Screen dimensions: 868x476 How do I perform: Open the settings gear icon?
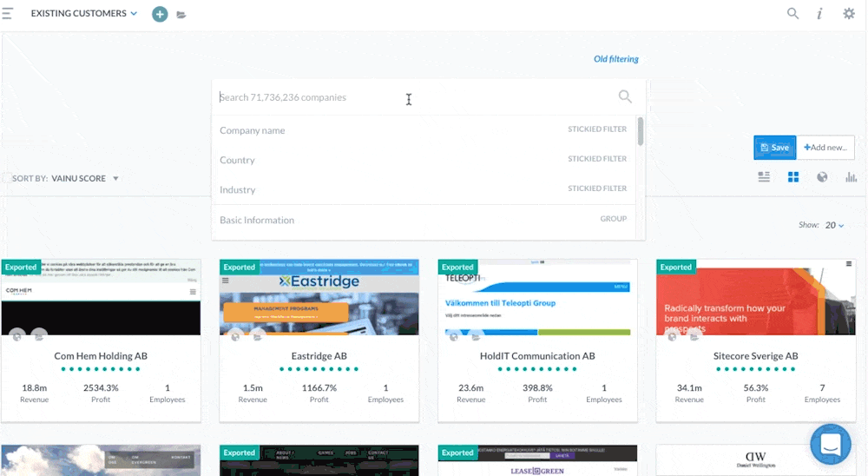pos(849,14)
